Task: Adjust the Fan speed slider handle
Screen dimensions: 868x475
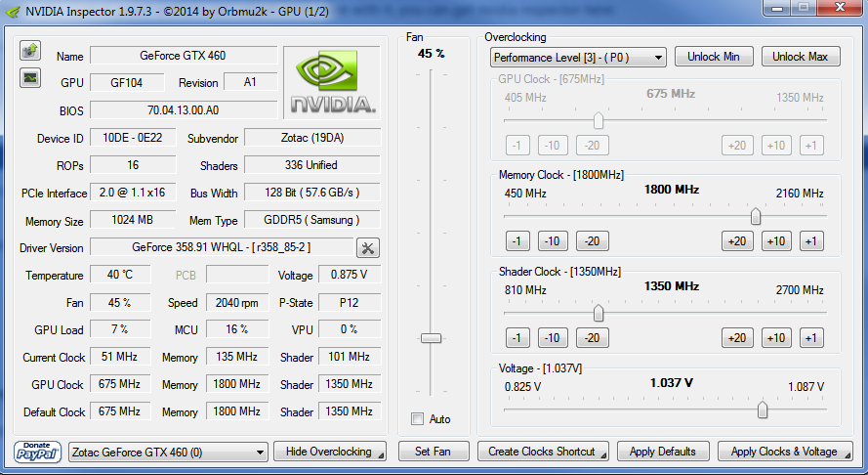Action: (x=431, y=337)
